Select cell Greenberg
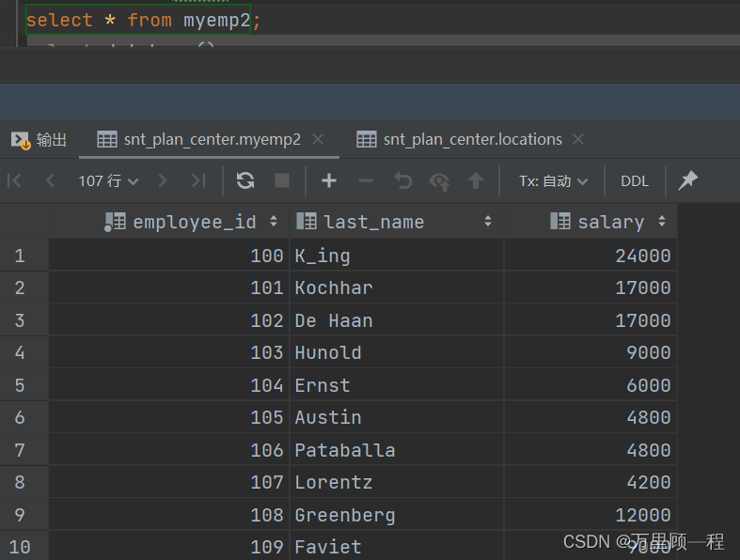Viewport: 740px width, 560px height. [397, 515]
